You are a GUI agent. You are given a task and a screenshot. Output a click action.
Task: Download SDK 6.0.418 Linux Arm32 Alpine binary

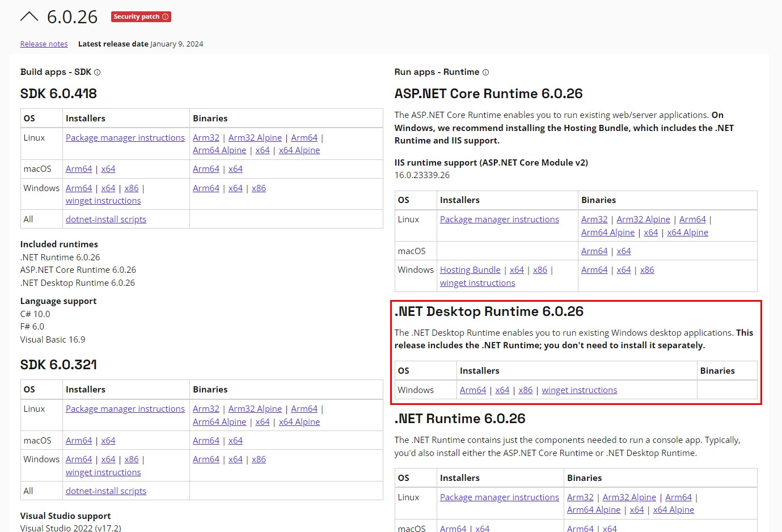255,138
